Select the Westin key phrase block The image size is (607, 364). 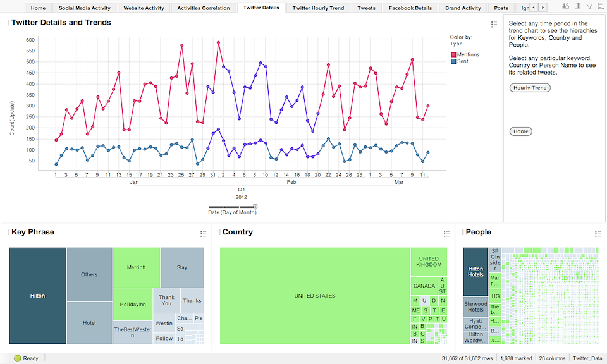pyautogui.click(x=164, y=323)
